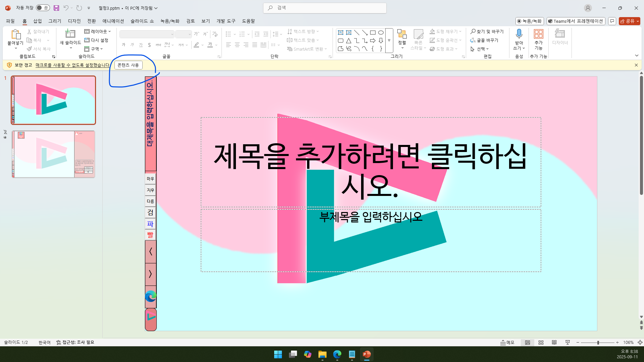Open the font name combo box
Viewport: 644px width, 362px height.
click(x=147, y=34)
